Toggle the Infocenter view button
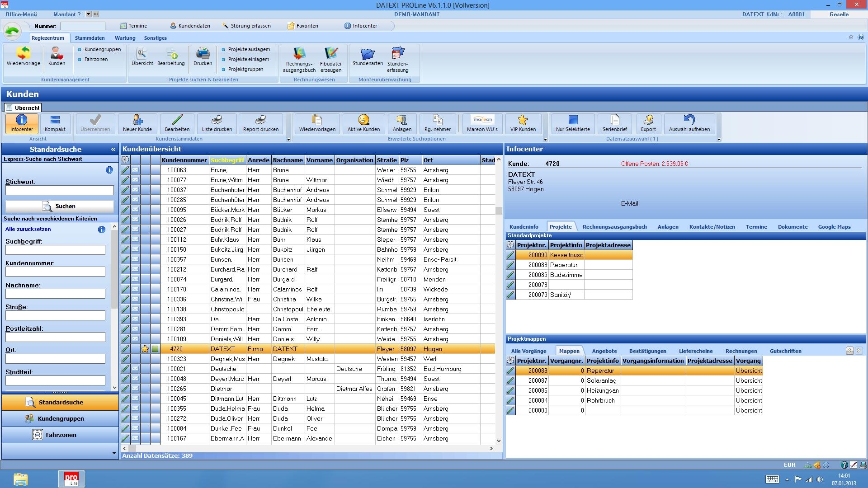 (x=22, y=123)
